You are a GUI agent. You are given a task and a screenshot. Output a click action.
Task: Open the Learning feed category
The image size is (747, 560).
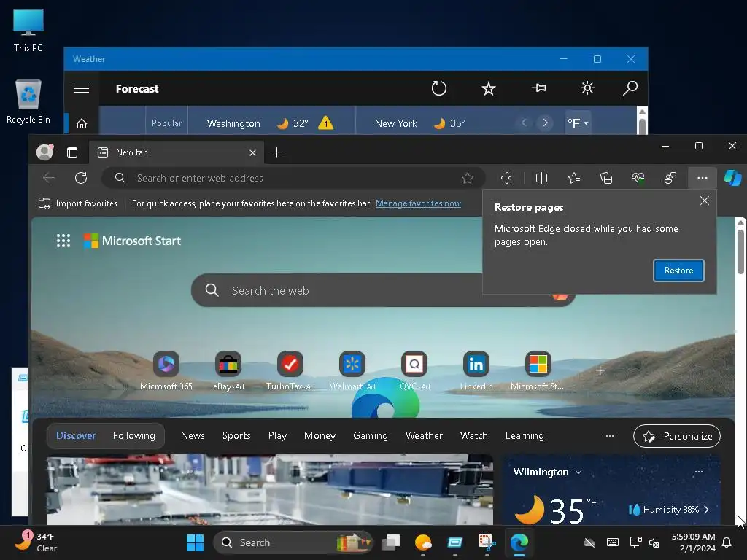[x=525, y=436]
